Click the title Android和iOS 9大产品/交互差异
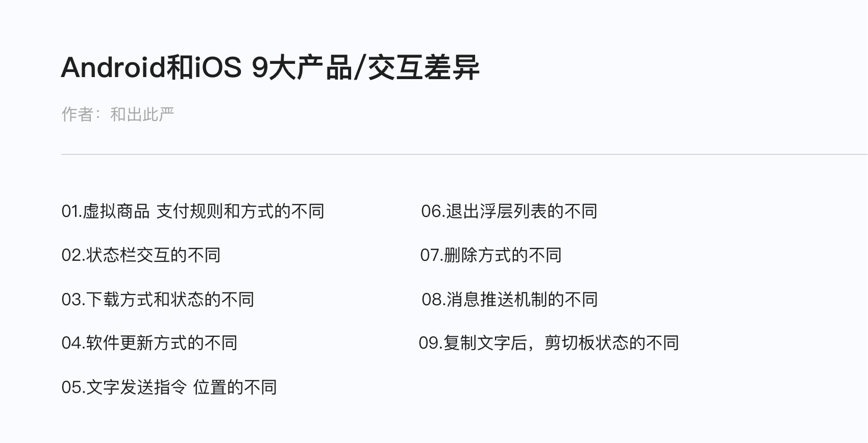Image resolution: width=868 pixels, height=443 pixels. pyautogui.click(x=270, y=67)
